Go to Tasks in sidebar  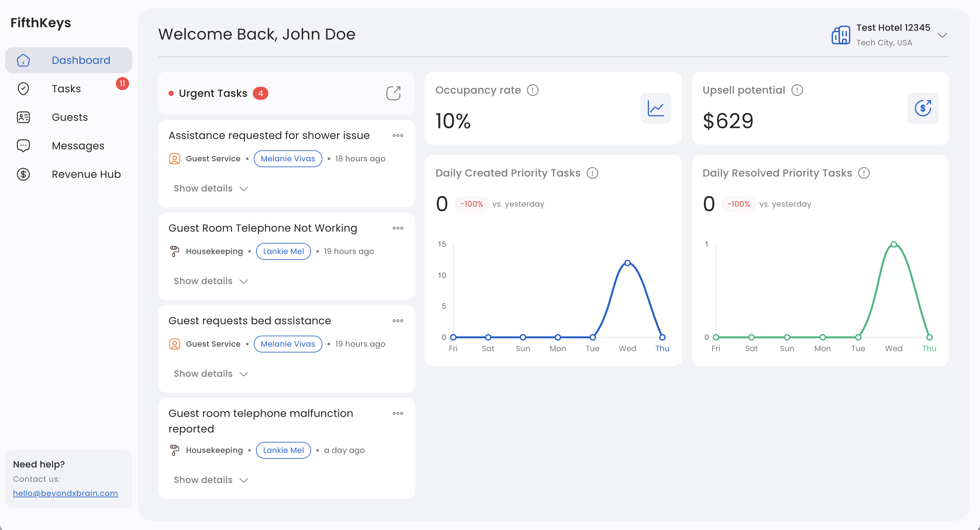pyautogui.click(x=66, y=88)
